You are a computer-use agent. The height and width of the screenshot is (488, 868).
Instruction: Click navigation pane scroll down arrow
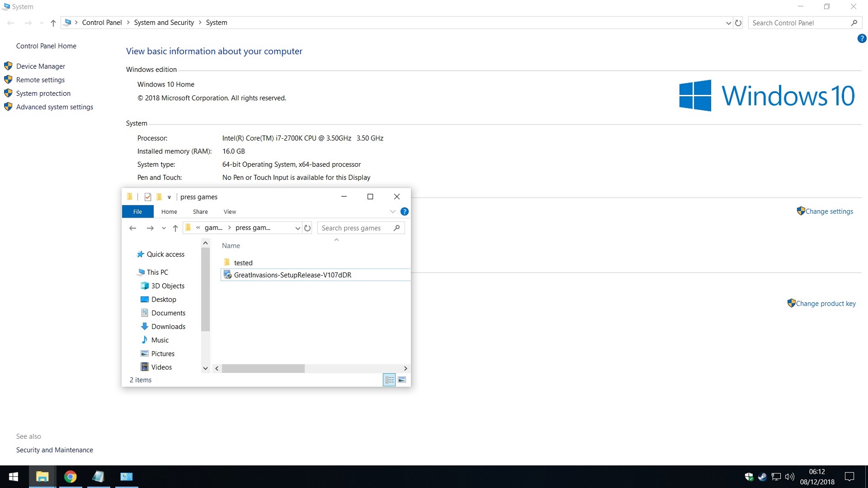point(205,368)
